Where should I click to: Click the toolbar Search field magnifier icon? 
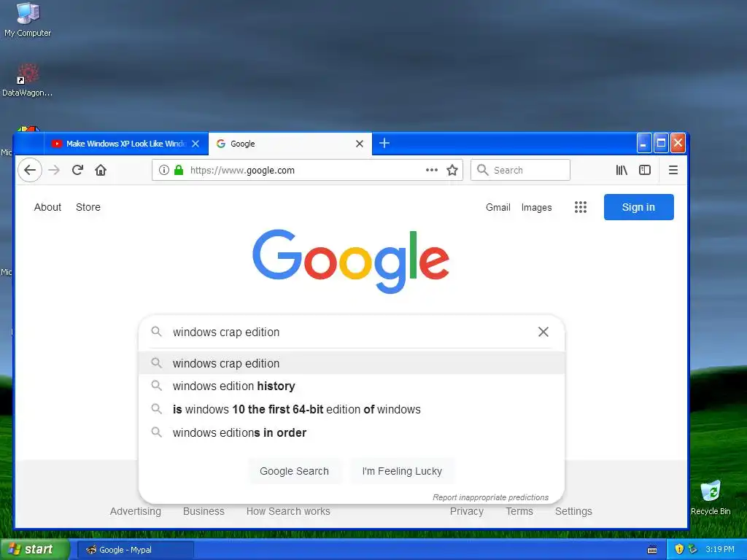[483, 170]
